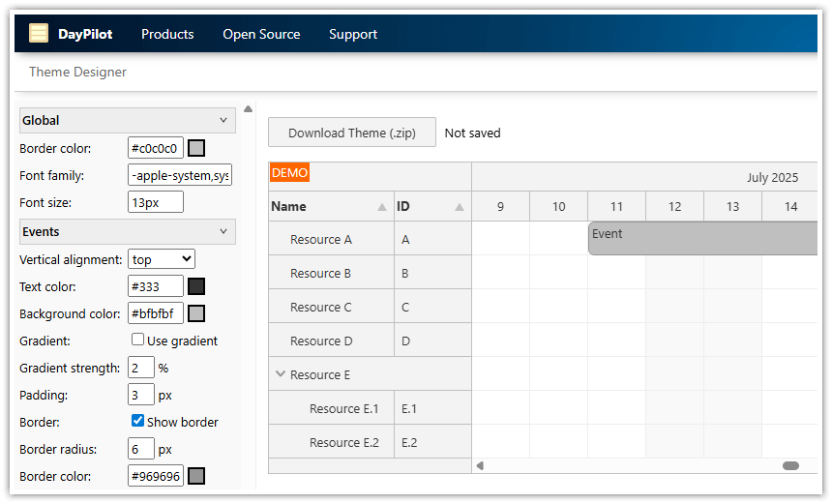Click the E.1 ID cell

point(433,408)
